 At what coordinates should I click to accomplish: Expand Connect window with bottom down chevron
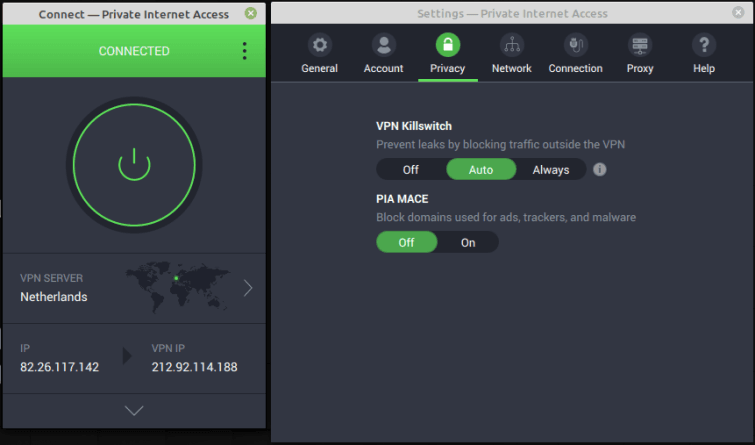134,411
